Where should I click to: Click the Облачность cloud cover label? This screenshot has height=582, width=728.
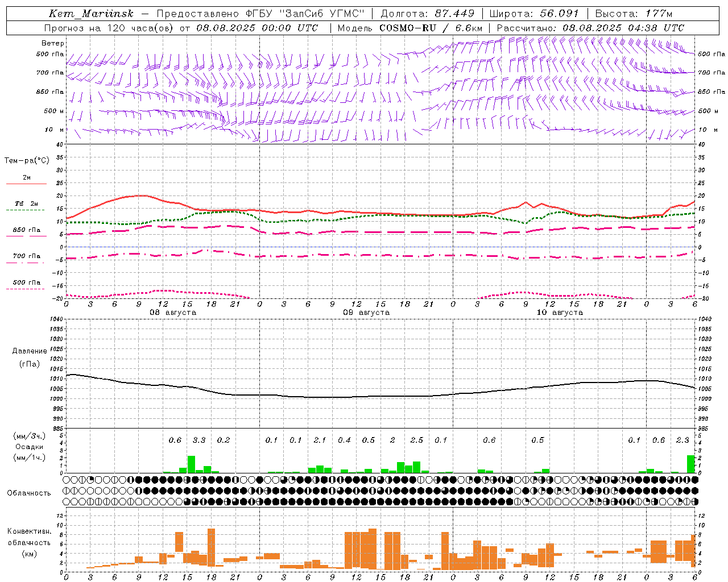(29, 493)
